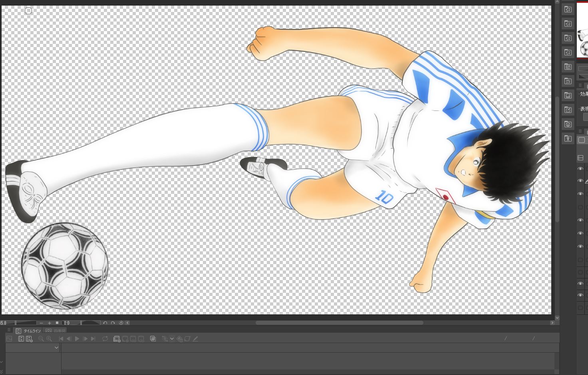This screenshot has width=588, height=375.
Task: Go to the first frame
Action: pyautogui.click(x=61, y=339)
